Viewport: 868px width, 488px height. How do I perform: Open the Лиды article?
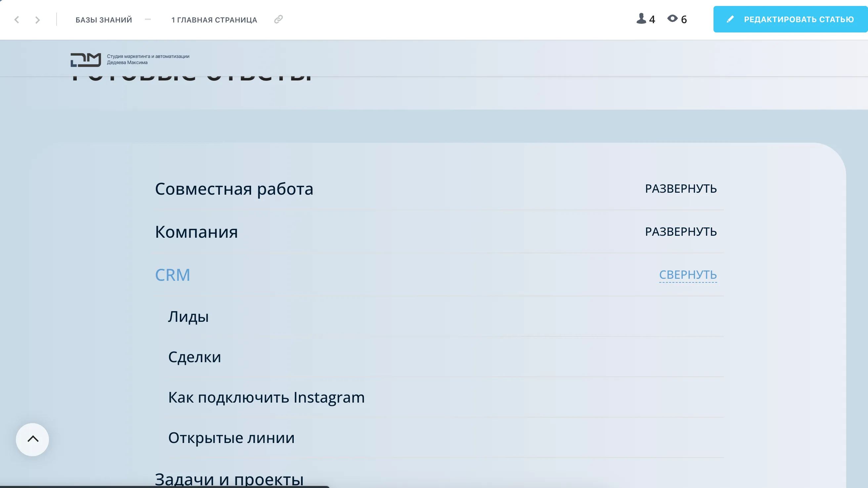click(x=188, y=317)
